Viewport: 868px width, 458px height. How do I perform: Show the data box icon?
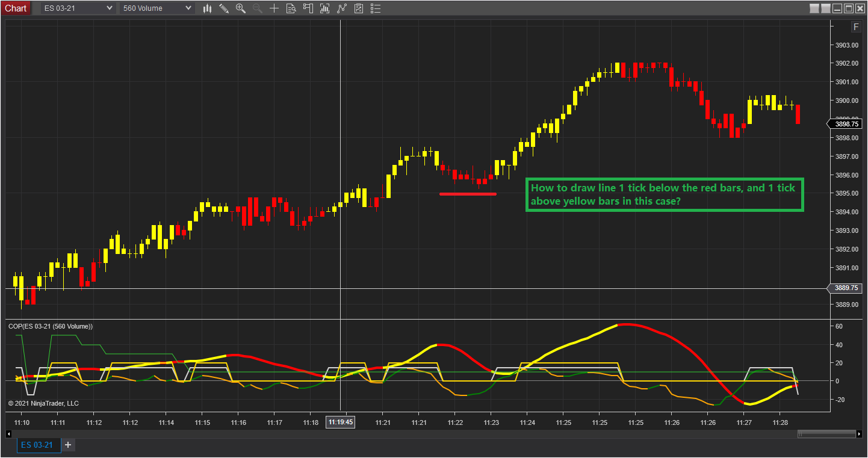pos(291,8)
